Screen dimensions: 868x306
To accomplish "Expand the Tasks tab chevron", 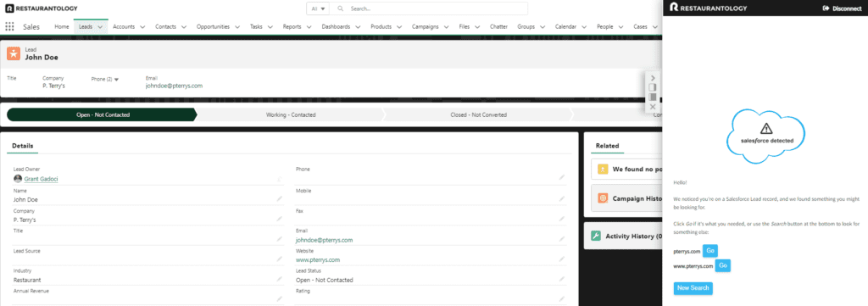I will click(x=270, y=26).
